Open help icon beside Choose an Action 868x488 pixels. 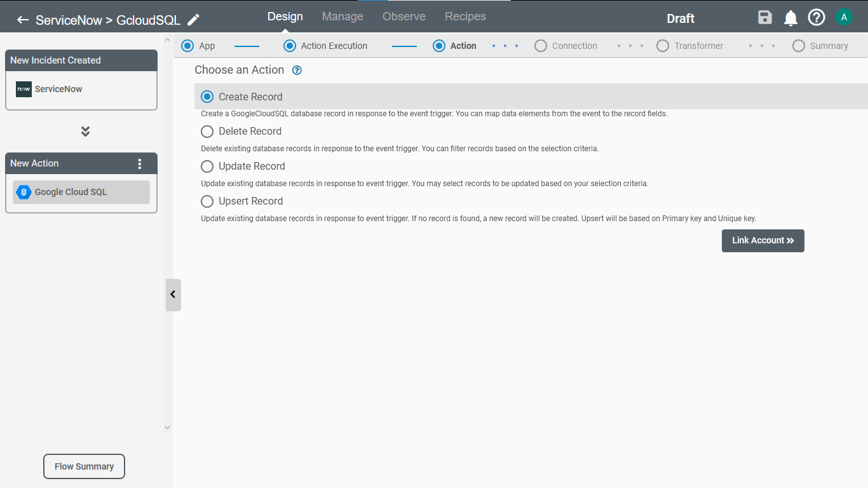click(x=297, y=71)
